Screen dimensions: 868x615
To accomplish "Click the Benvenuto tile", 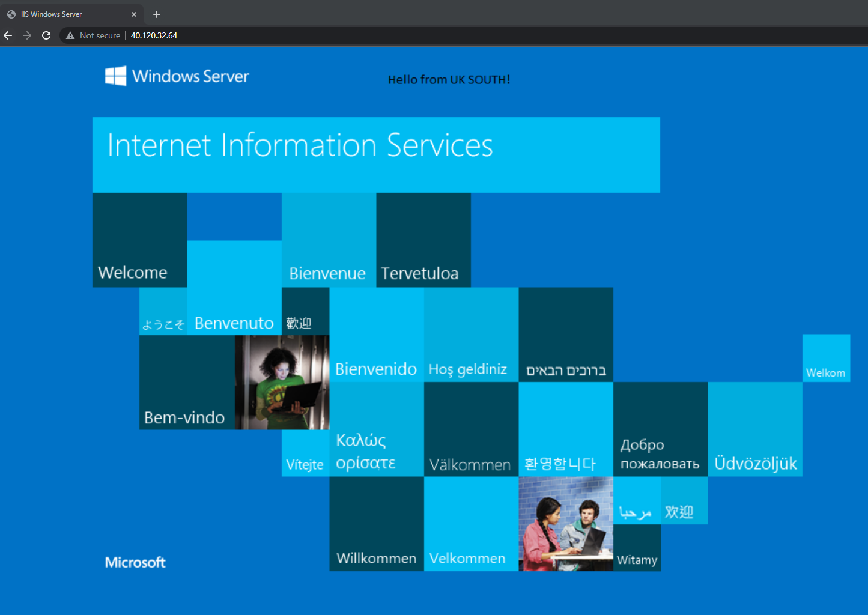I will (x=234, y=288).
